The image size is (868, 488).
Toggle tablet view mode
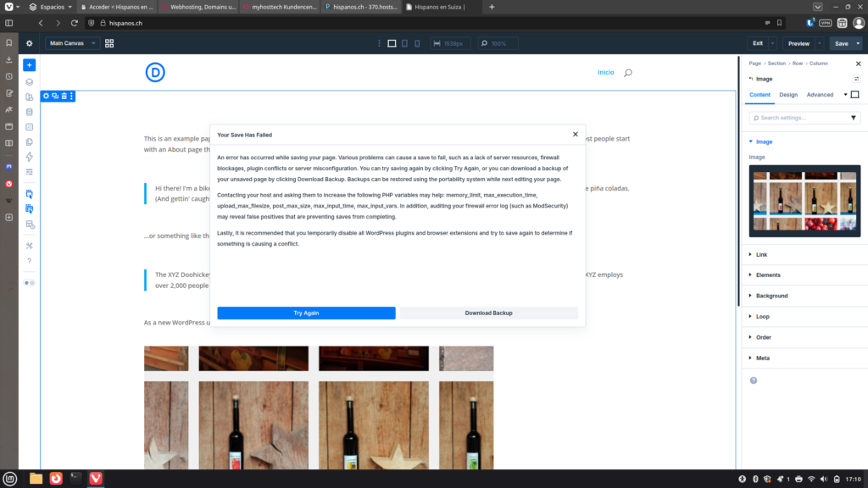coord(404,43)
